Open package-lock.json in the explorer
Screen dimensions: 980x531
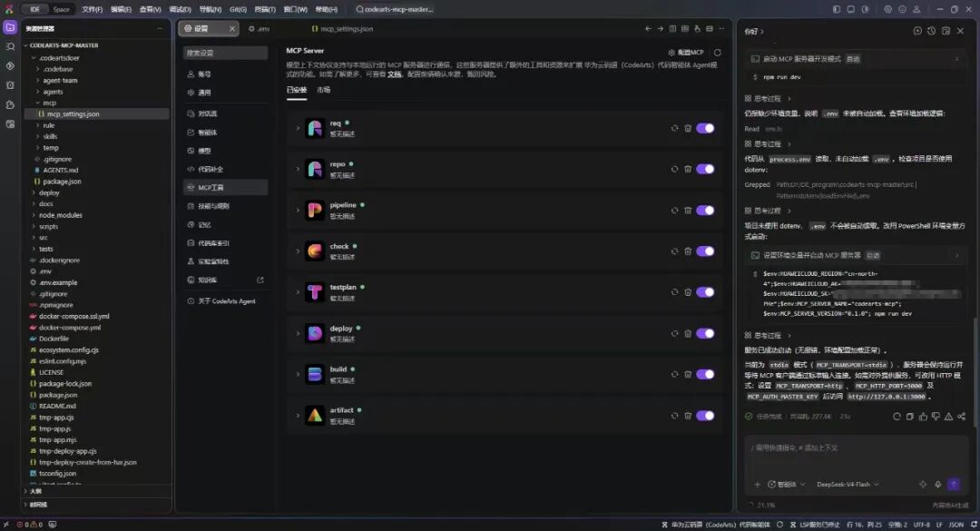click(65, 384)
